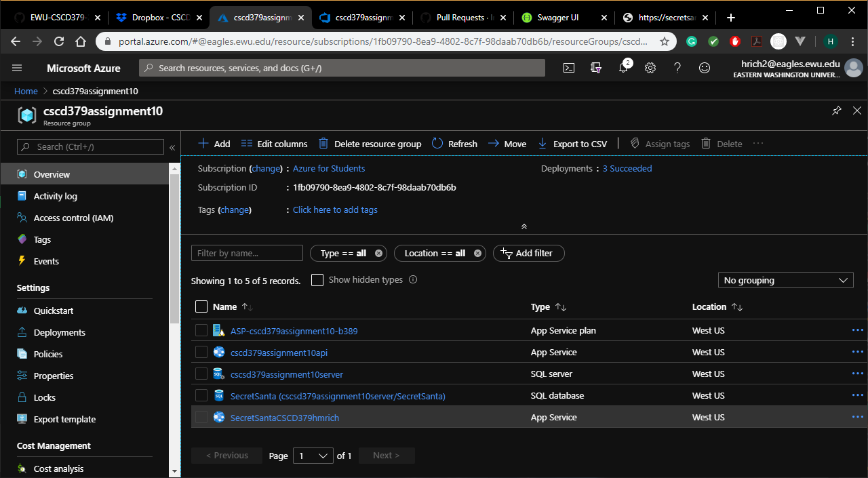Click Move in the command bar
The image size is (868, 478).
pos(507,144)
